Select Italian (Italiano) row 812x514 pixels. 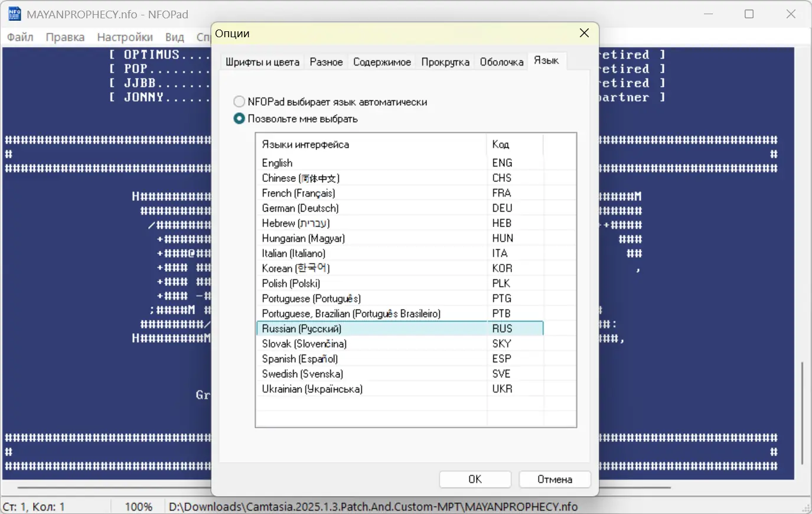(400, 253)
